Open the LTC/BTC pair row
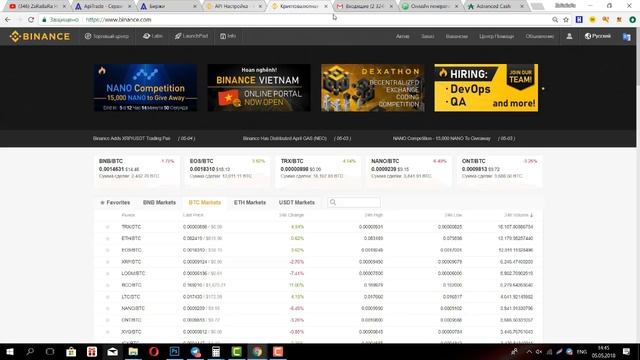This screenshot has width=640, height=360. tap(318, 297)
